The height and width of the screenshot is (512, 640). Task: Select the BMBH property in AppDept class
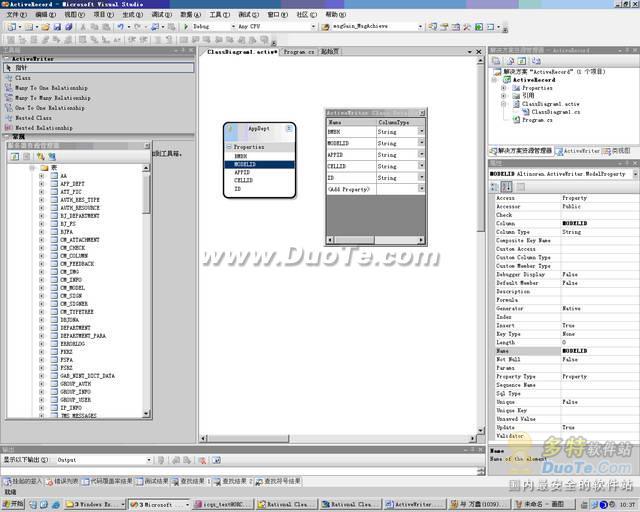pos(241,156)
